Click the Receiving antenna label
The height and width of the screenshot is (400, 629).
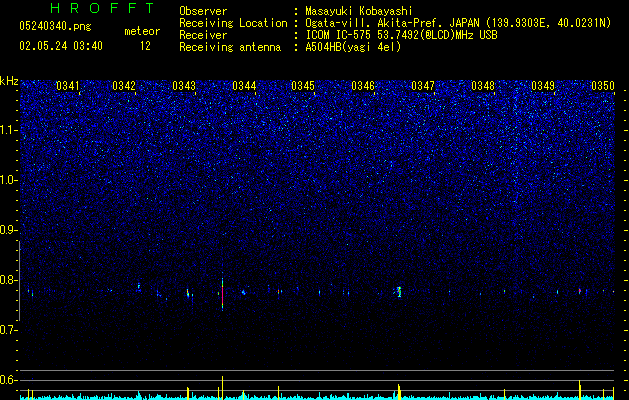[230, 47]
